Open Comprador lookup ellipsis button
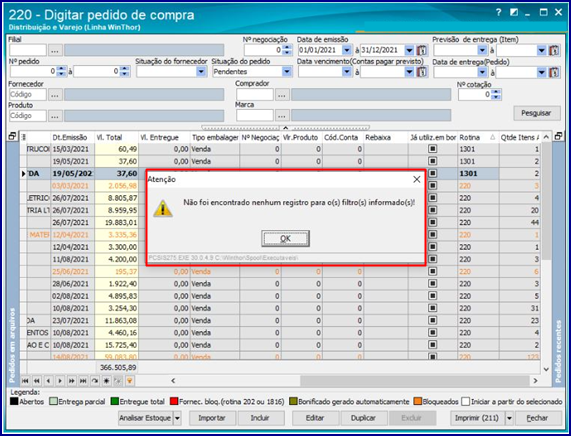This screenshot has height=436, width=571. (282, 95)
